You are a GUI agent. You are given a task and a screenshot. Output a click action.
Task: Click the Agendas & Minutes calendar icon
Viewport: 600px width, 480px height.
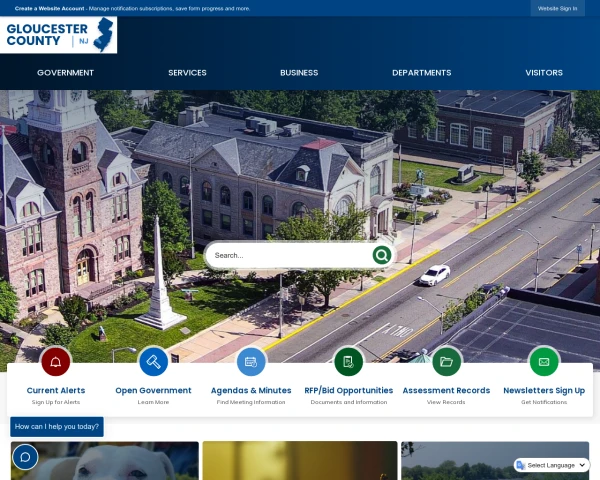click(x=251, y=361)
